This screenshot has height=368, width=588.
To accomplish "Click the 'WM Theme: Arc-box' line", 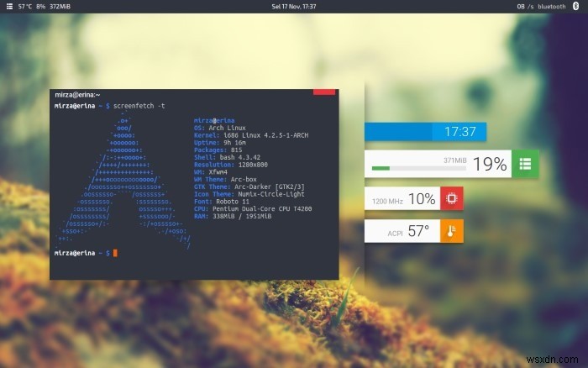I will tap(225, 179).
